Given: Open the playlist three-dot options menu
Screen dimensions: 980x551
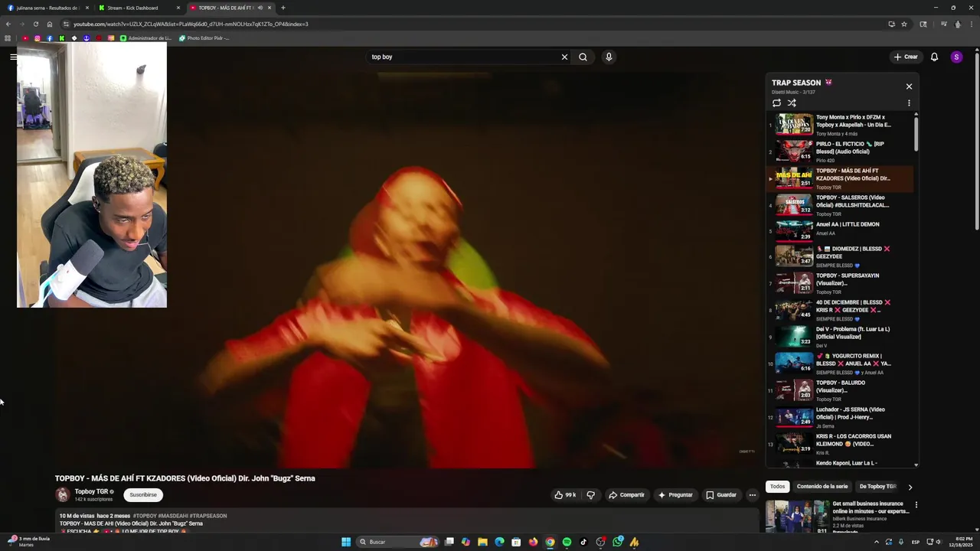Looking at the screenshot, I should point(909,103).
